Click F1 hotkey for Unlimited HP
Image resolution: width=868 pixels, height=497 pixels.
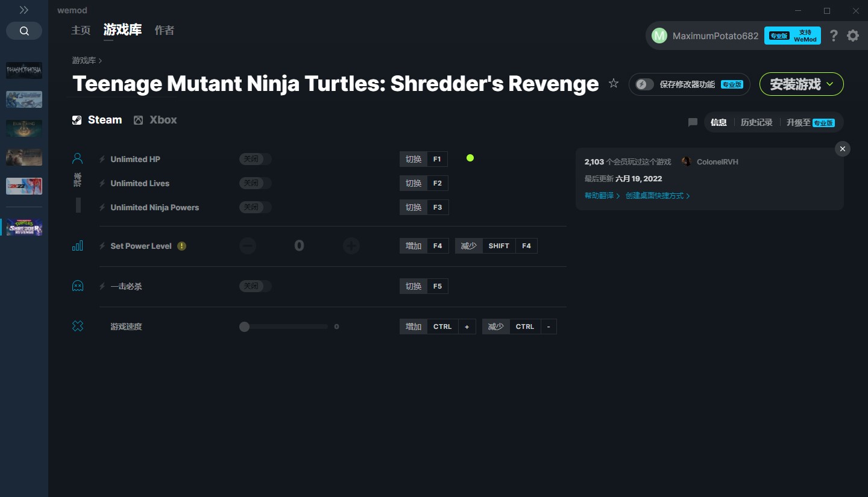(437, 159)
